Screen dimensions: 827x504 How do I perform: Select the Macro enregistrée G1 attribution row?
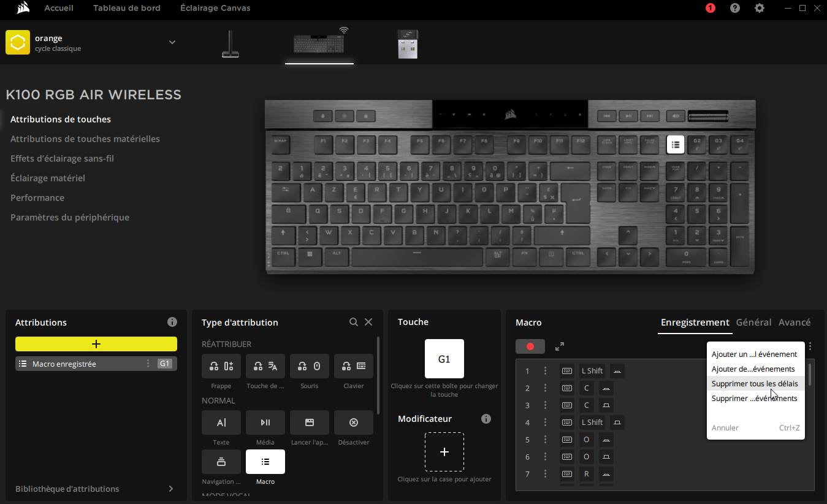pyautogui.click(x=96, y=364)
